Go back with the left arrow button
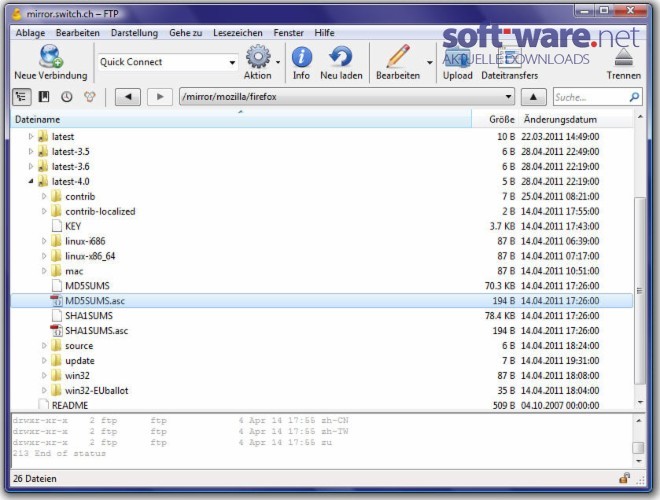The image size is (660, 500). coord(128,97)
